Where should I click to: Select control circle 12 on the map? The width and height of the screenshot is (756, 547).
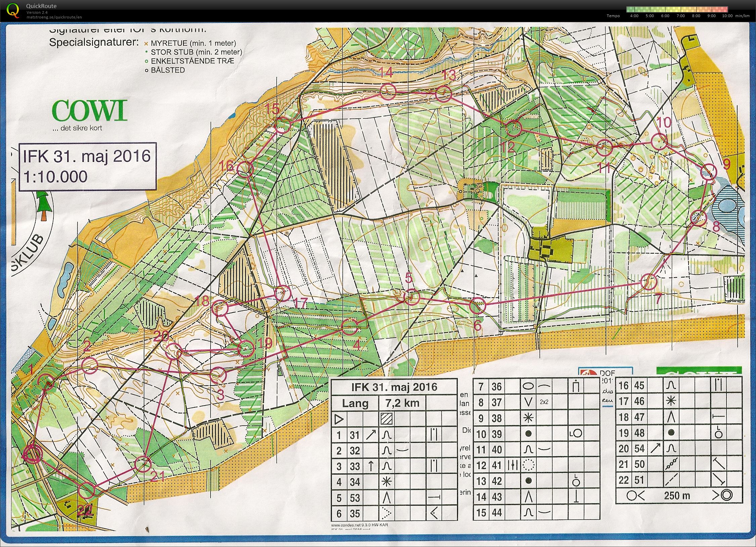pyautogui.click(x=514, y=128)
